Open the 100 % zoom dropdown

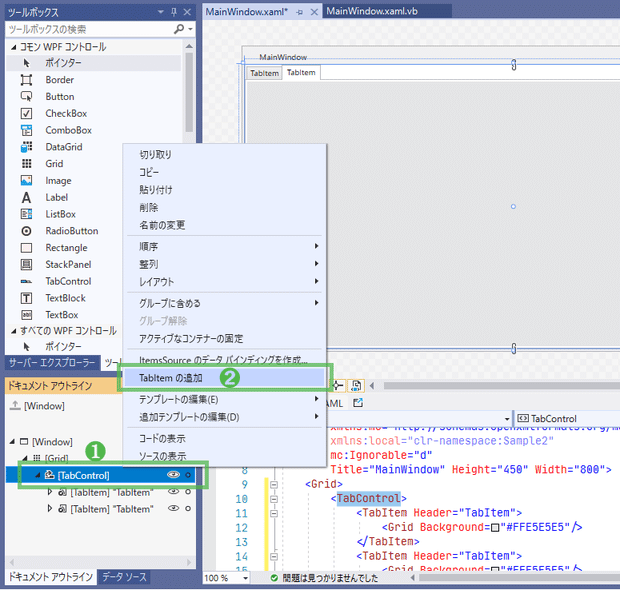point(246,578)
